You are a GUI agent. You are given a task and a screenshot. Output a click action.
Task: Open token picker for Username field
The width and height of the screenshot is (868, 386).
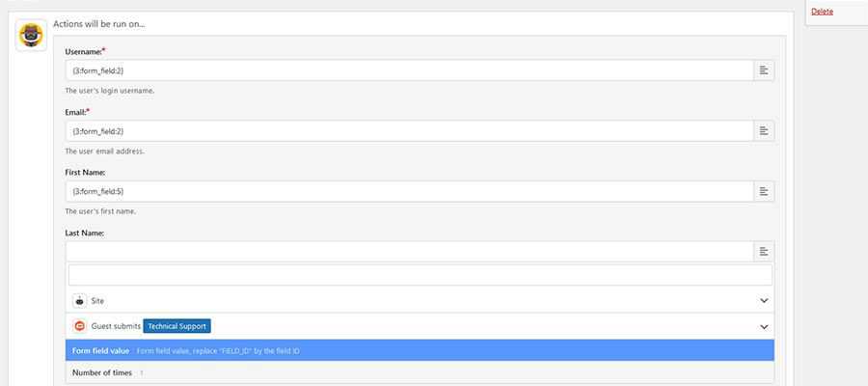[x=763, y=70]
